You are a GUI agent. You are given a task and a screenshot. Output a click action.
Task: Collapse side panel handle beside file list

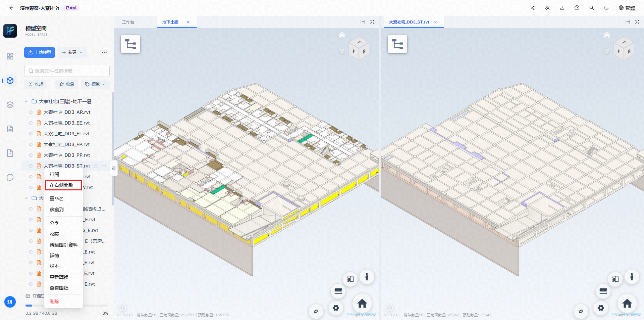pyautogui.click(x=114, y=168)
